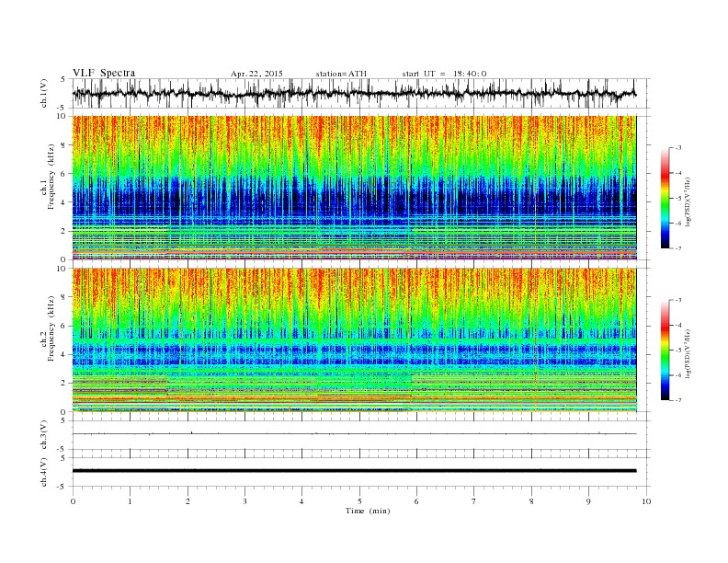
Task: Click time axis tick label "3"
Action: tap(245, 501)
